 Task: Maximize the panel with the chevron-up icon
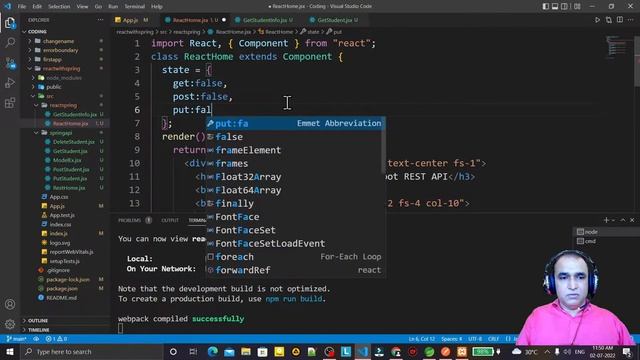pyautogui.click(x=623, y=220)
